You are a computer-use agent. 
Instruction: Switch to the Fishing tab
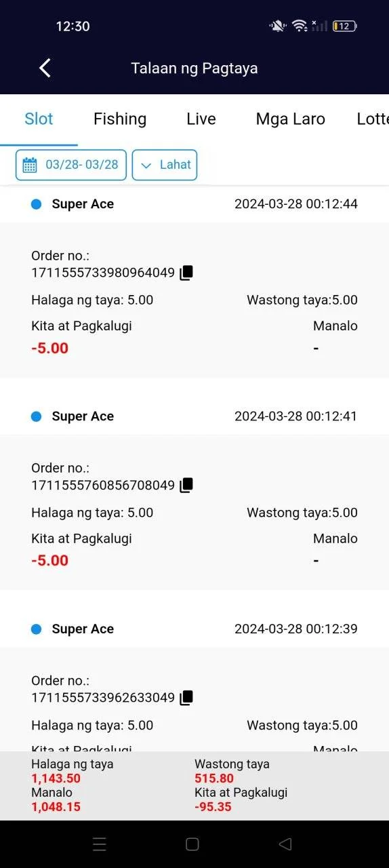pos(120,119)
